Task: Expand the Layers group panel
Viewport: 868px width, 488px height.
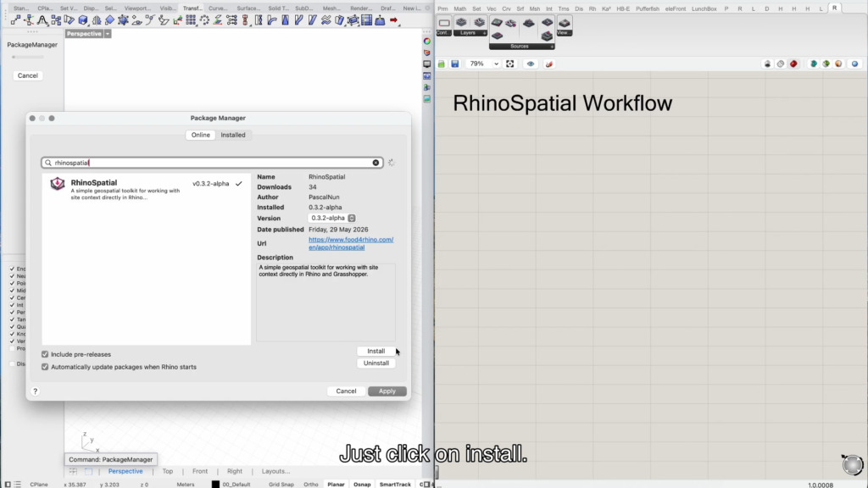Action: pos(484,33)
